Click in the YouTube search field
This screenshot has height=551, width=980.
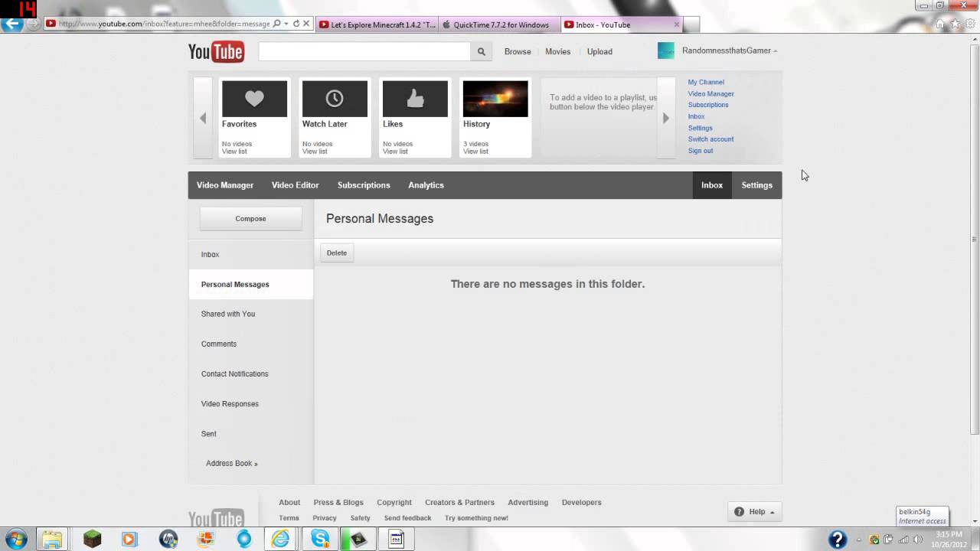pyautogui.click(x=364, y=51)
